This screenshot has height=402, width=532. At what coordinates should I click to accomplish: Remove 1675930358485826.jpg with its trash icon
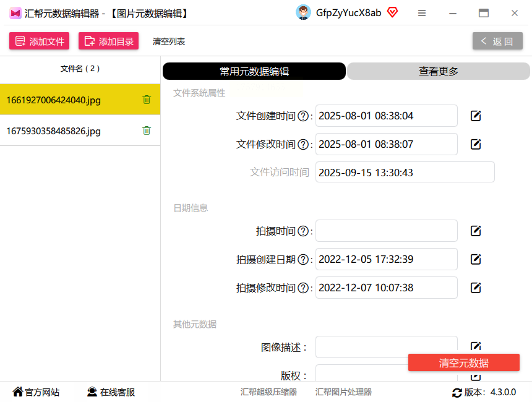(147, 130)
